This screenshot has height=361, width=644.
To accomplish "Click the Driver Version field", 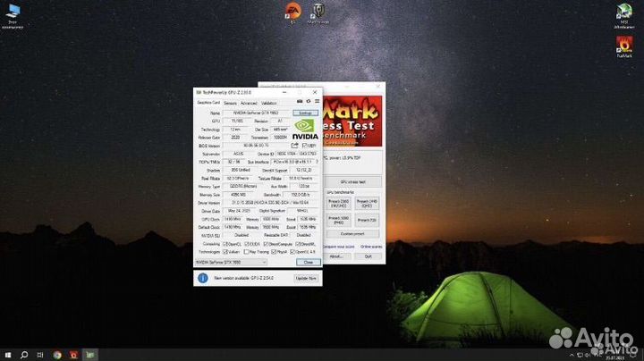I will [270, 203].
